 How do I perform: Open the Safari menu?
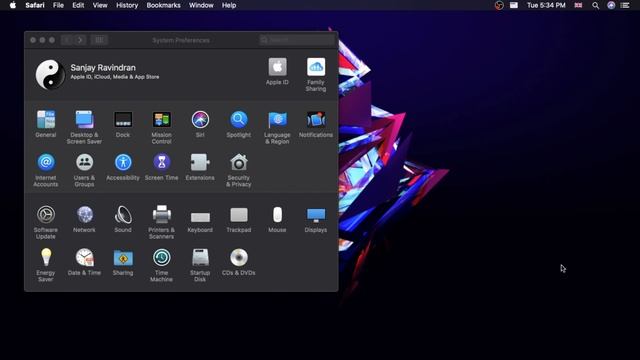pos(35,5)
